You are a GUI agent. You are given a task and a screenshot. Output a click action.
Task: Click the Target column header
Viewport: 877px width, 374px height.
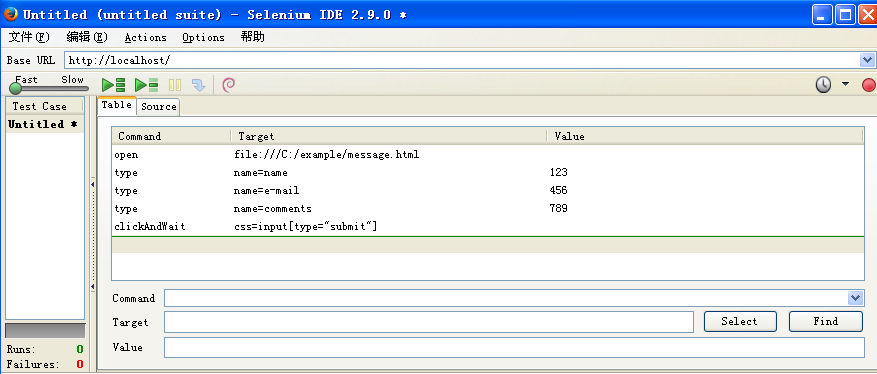(x=389, y=136)
